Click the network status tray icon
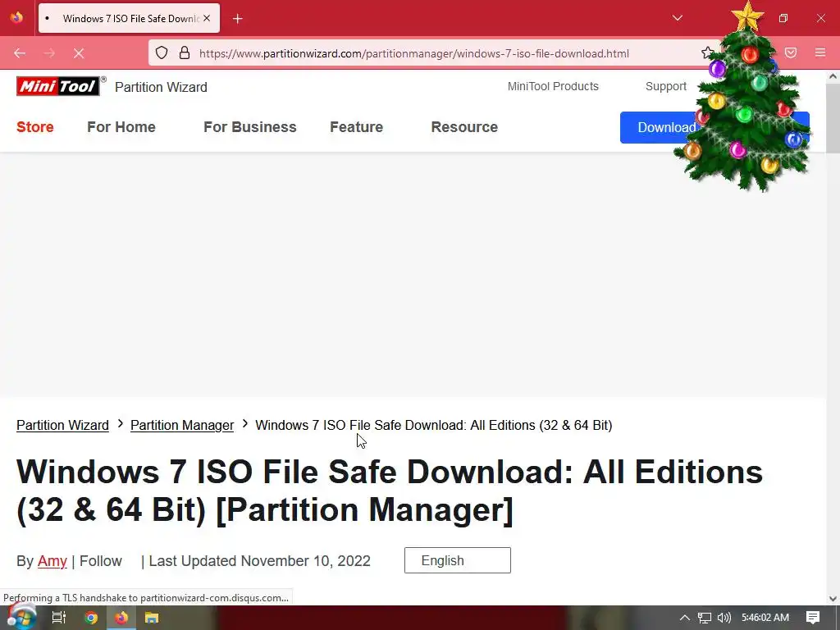The width and height of the screenshot is (840, 630). 705,618
